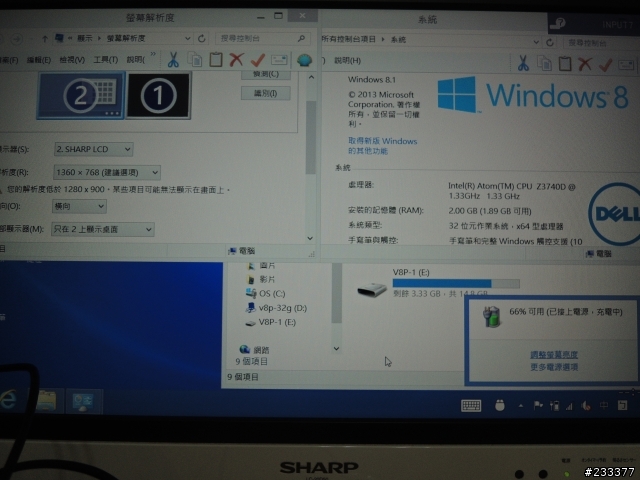Click Action Center flag icon in tray
Viewport: 640px width, 480px height.
click(538, 405)
